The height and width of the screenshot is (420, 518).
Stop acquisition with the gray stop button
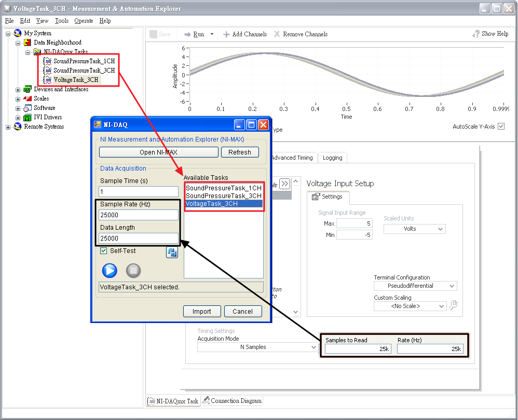click(133, 271)
